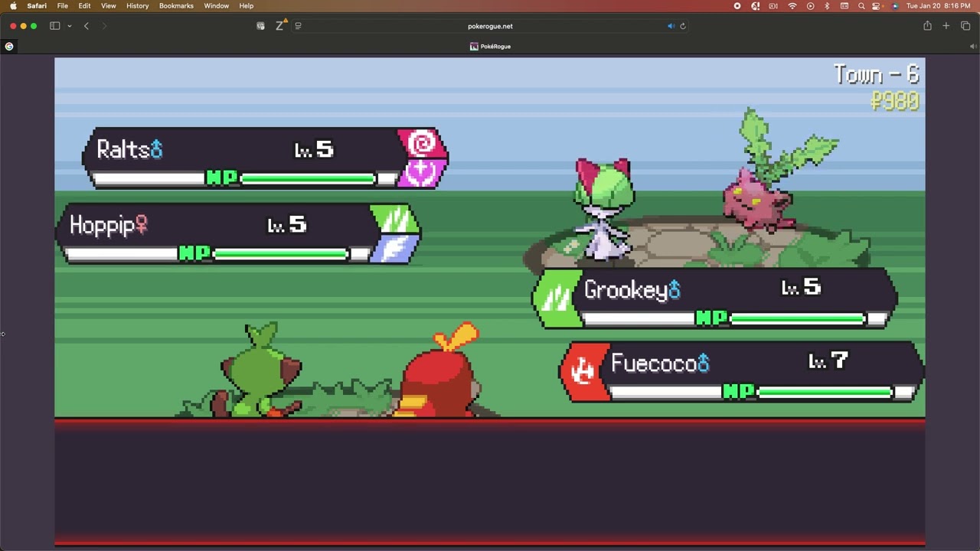Click the Ralts HP bar
Image resolution: width=980 pixels, height=551 pixels.
point(308,178)
